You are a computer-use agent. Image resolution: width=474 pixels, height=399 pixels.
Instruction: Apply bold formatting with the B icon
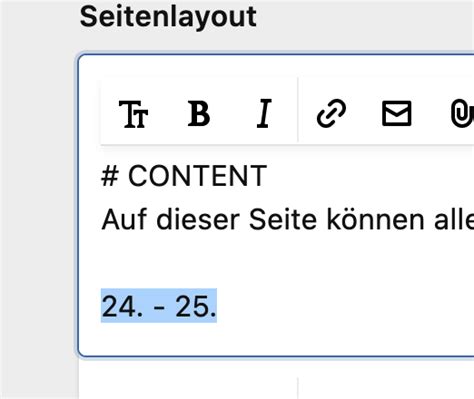(199, 114)
